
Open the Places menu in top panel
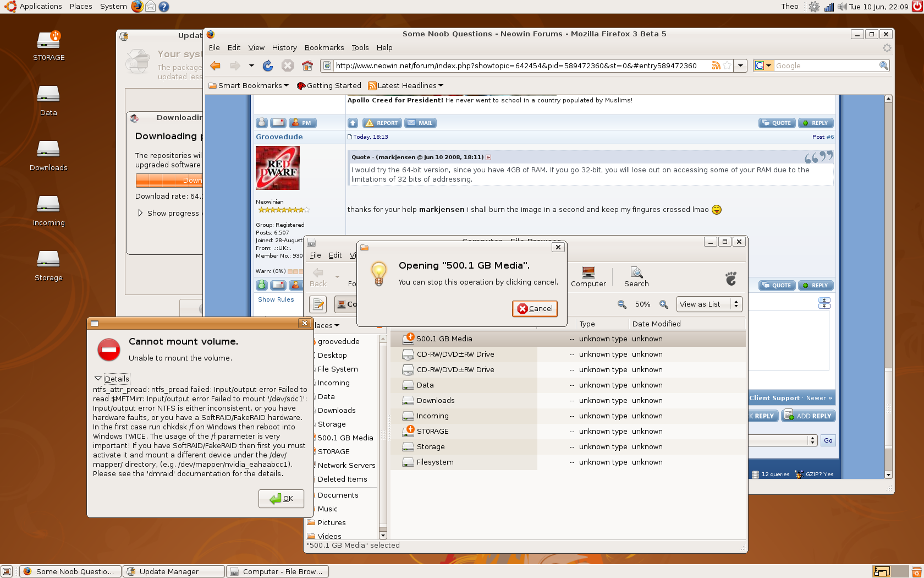pyautogui.click(x=81, y=7)
